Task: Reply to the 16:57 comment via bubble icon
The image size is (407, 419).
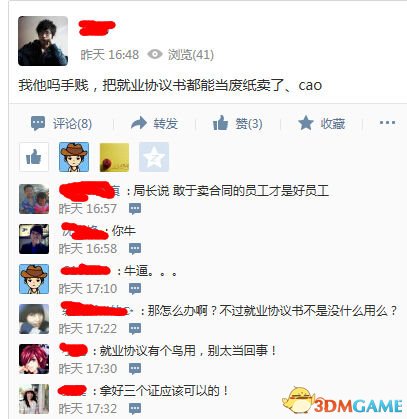Action: coord(135,209)
